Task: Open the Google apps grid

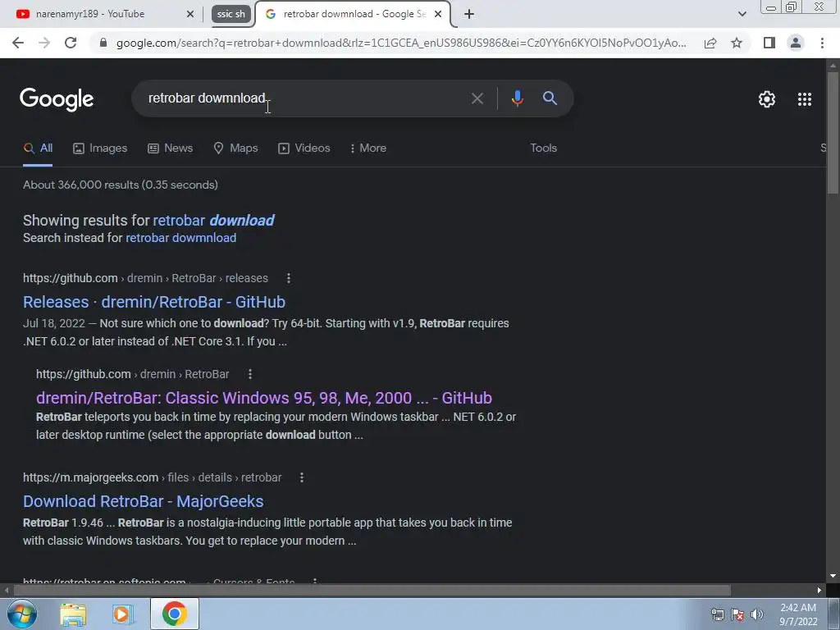Action: pyautogui.click(x=804, y=99)
